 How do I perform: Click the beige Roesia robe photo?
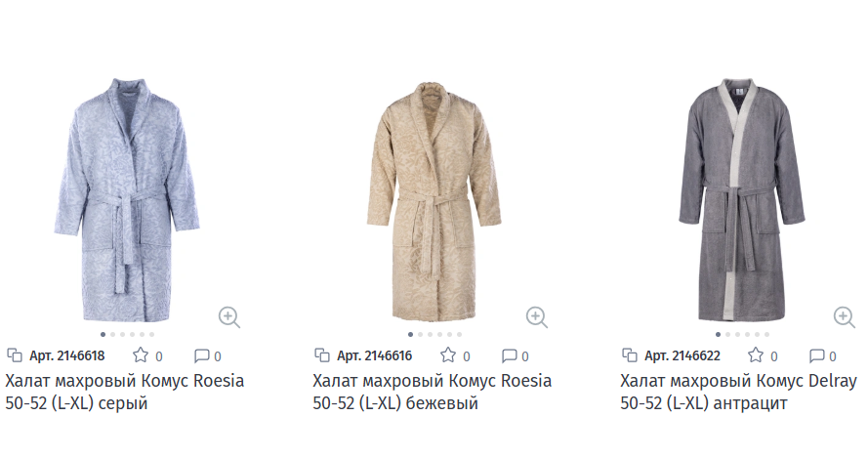coord(434,201)
